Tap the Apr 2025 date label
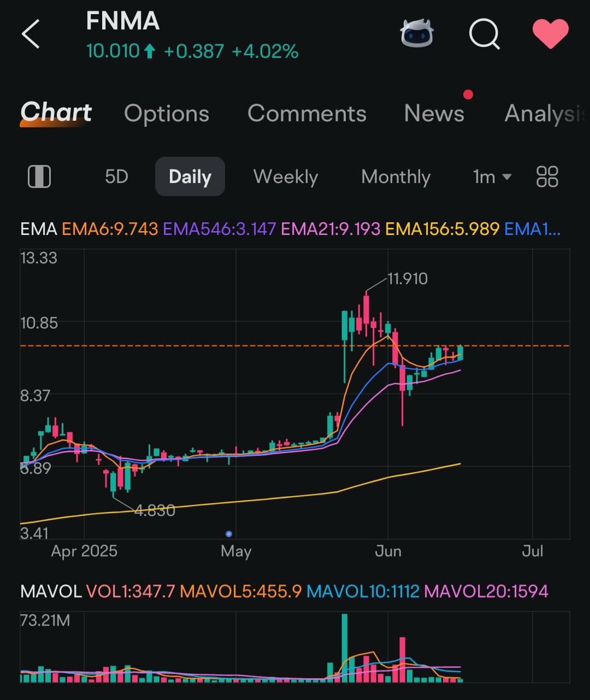 coord(84,551)
